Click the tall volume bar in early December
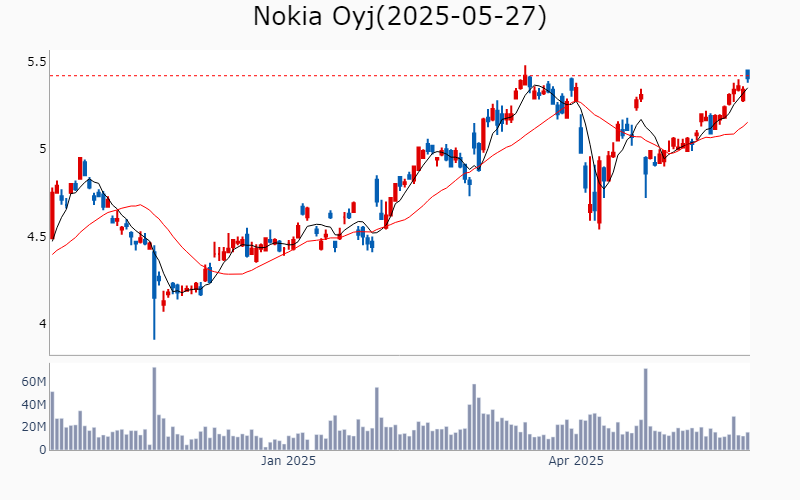This screenshot has width=800, height=500. coord(154,409)
